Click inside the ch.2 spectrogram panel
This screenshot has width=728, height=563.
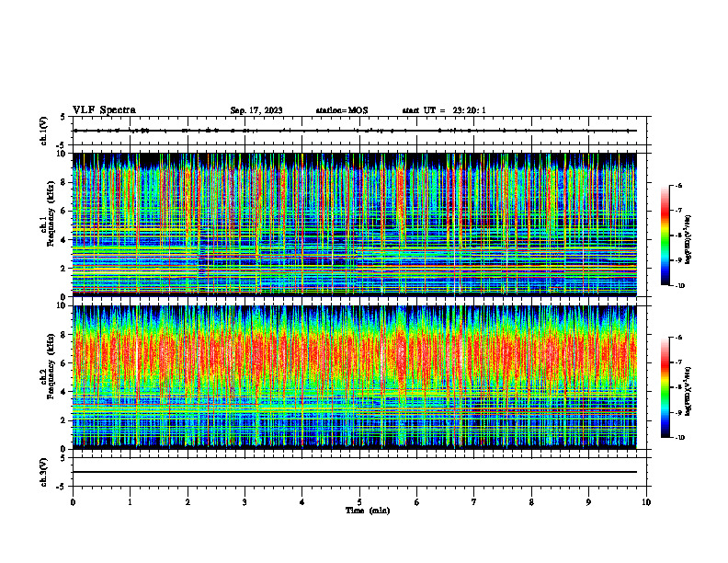click(355, 377)
